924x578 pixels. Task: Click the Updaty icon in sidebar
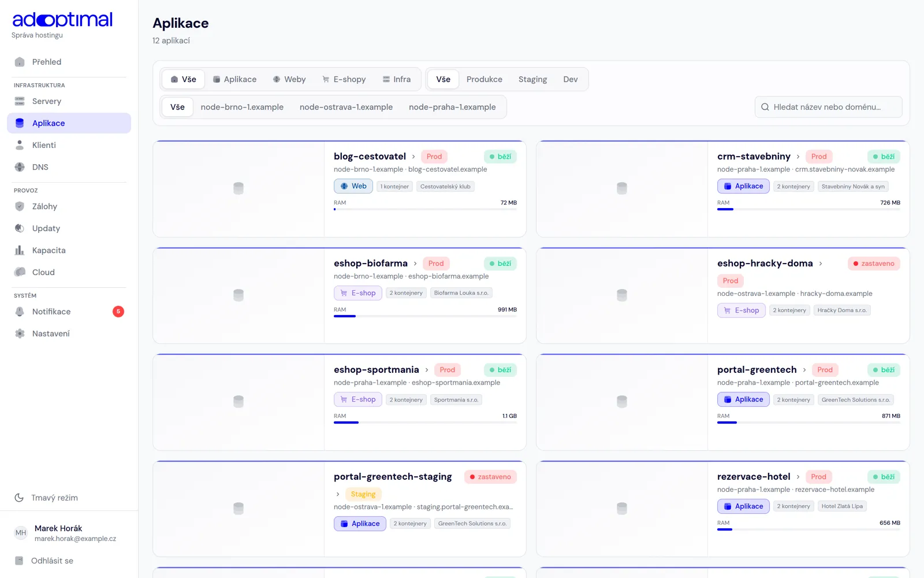click(x=20, y=228)
